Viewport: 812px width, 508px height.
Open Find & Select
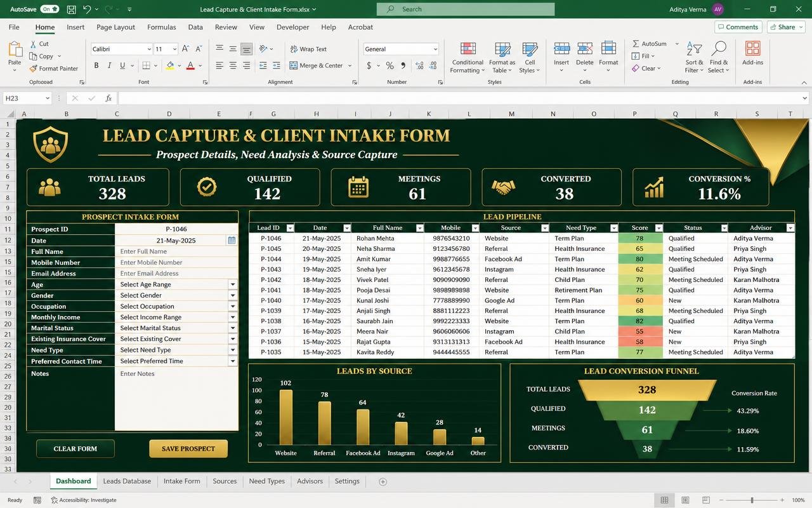click(x=719, y=57)
